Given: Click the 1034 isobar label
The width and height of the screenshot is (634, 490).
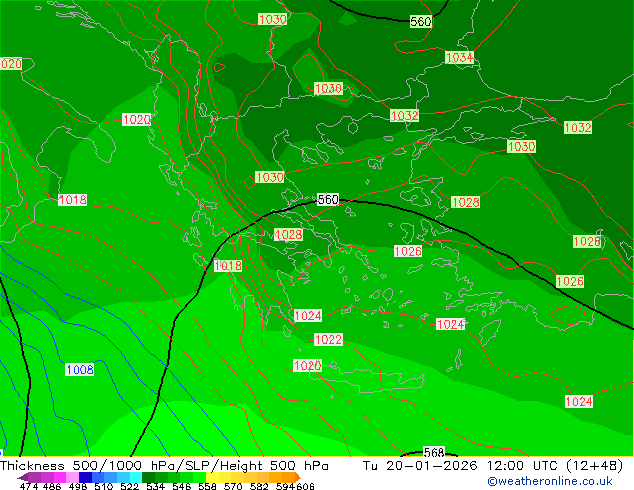Looking at the screenshot, I should click(459, 57).
